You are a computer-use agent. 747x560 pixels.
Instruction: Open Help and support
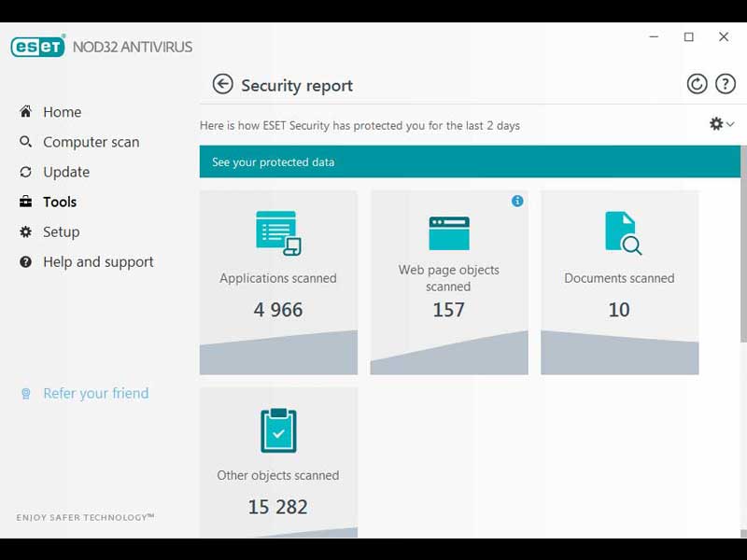pyautogui.click(x=98, y=262)
